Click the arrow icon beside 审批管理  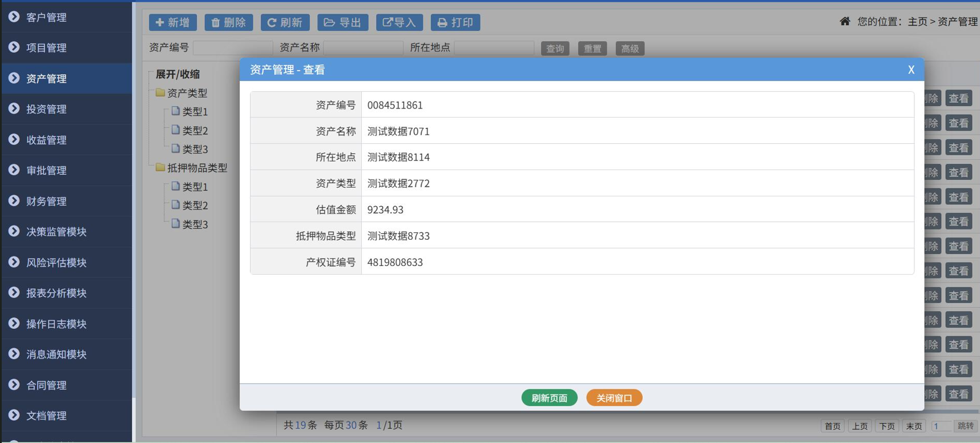(14, 170)
